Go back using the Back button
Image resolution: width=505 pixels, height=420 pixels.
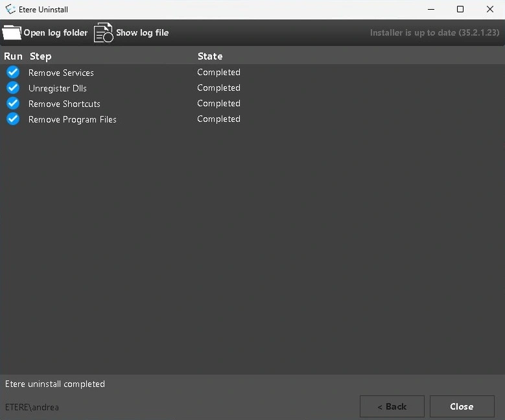(392, 406)
